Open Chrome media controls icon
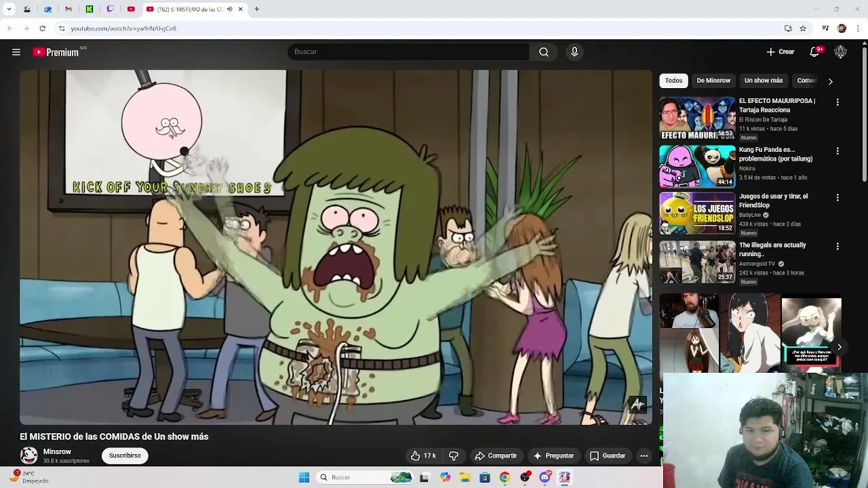This screenshot has width=868, height=488. pyautogui.click(x=825, y=28)
